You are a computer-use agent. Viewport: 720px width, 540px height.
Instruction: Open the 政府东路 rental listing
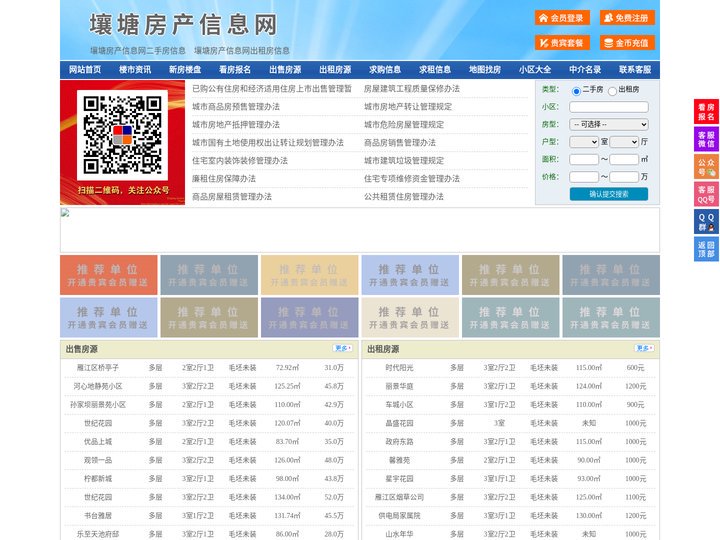coord(399,442)
